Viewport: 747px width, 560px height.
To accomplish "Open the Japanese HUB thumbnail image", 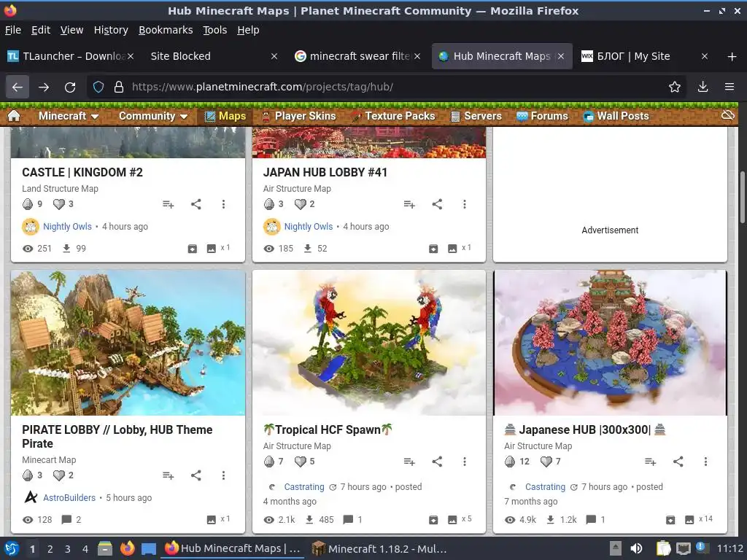I will [x=611, y=343].
